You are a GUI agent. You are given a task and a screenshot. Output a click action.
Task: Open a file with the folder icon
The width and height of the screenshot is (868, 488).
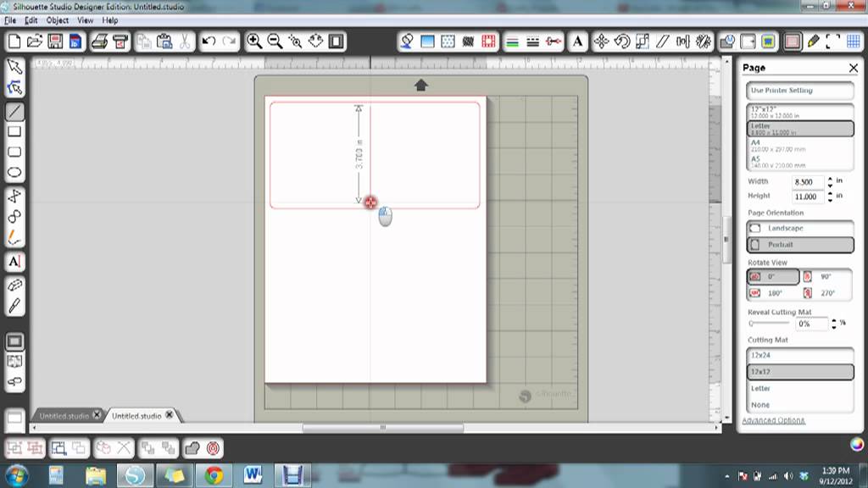pos(34,42)
